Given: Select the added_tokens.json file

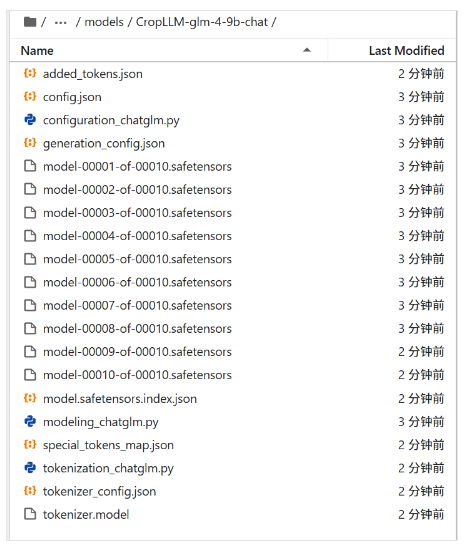Looking at the screenshot, I should (93, 74).
